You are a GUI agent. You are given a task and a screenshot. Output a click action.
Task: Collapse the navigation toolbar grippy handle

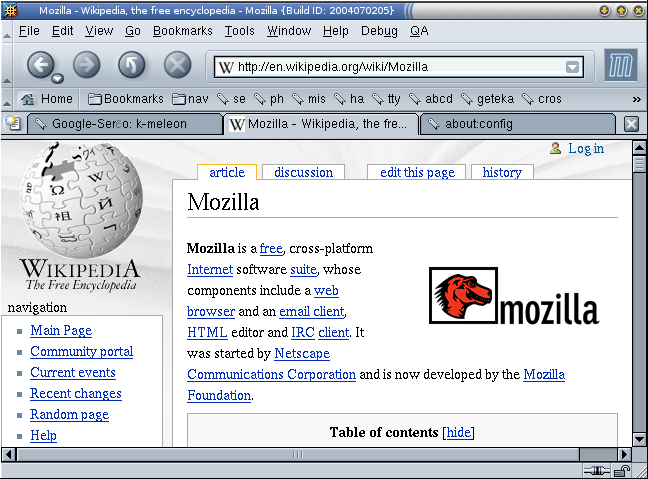pyautogui.click(x=7, y=65)
